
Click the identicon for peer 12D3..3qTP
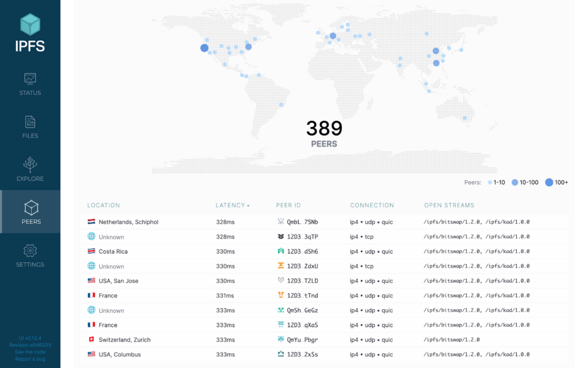click(280, 237)
